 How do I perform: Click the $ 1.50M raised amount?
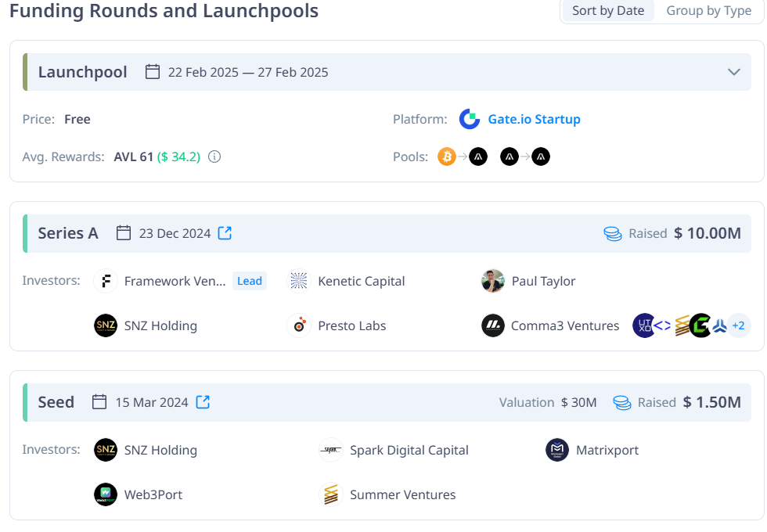tap(711, 402)
